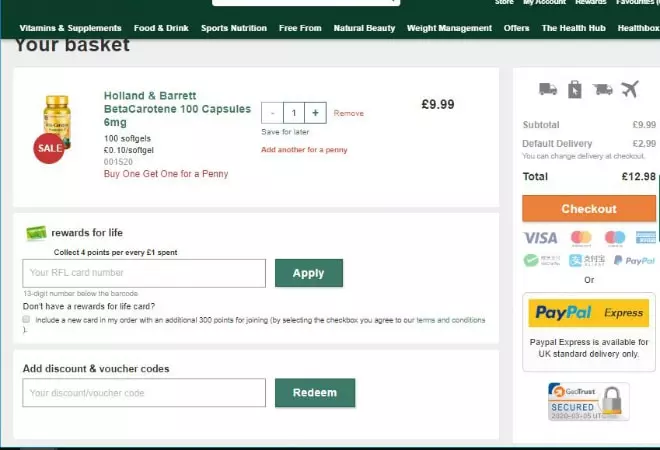Viewport: 660px width, 450px height.
Task: Select the standard delivery truck icon
Action: click(x=548, y=89)
